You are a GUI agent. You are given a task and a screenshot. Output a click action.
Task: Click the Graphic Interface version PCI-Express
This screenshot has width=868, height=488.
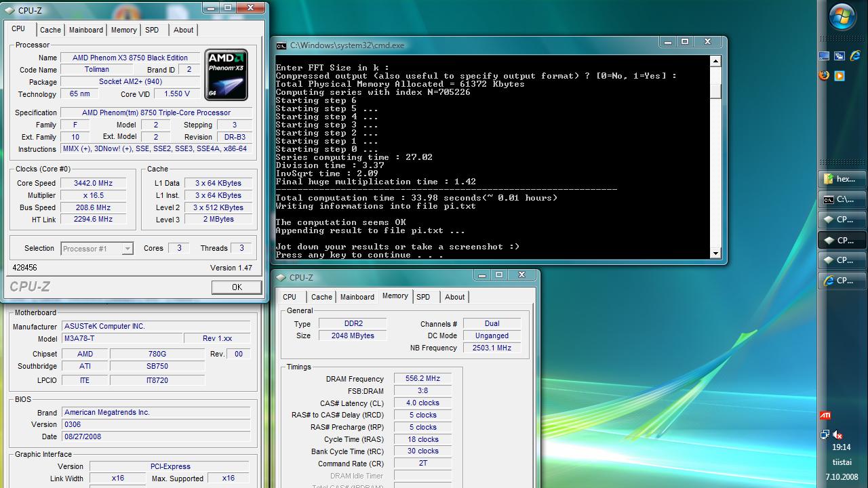pyautogui.click(x=170, y=466)
